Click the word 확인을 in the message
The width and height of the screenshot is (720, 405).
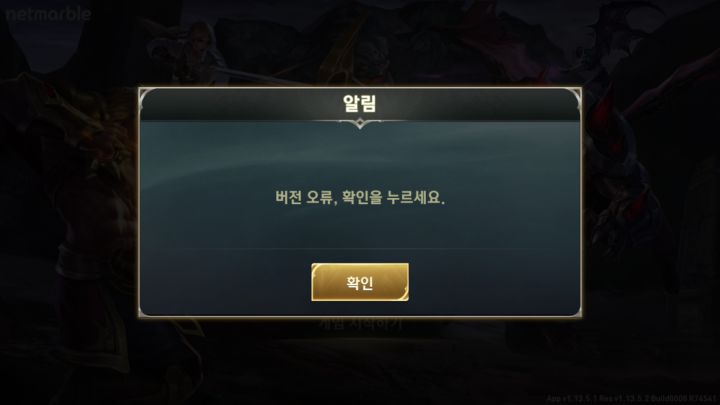click(x=362, y=197)
